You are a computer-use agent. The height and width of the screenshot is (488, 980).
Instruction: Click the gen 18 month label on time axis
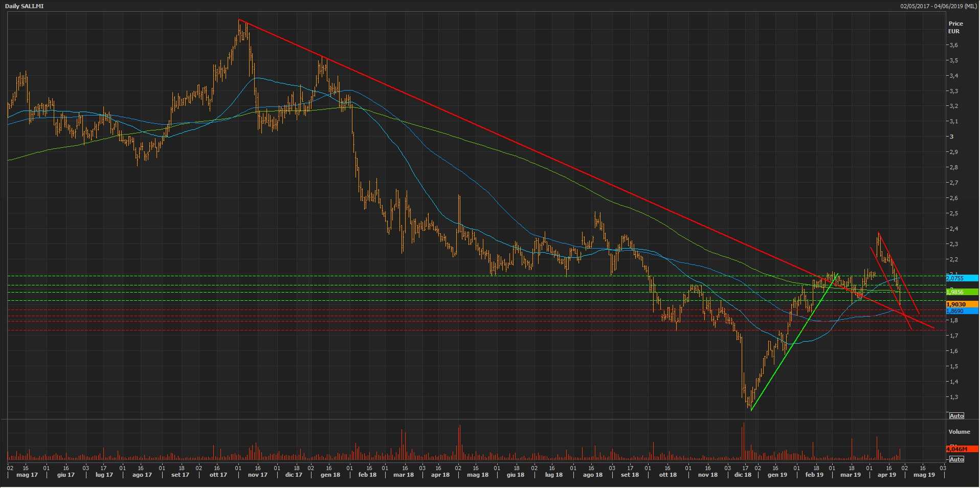(330, 475)
